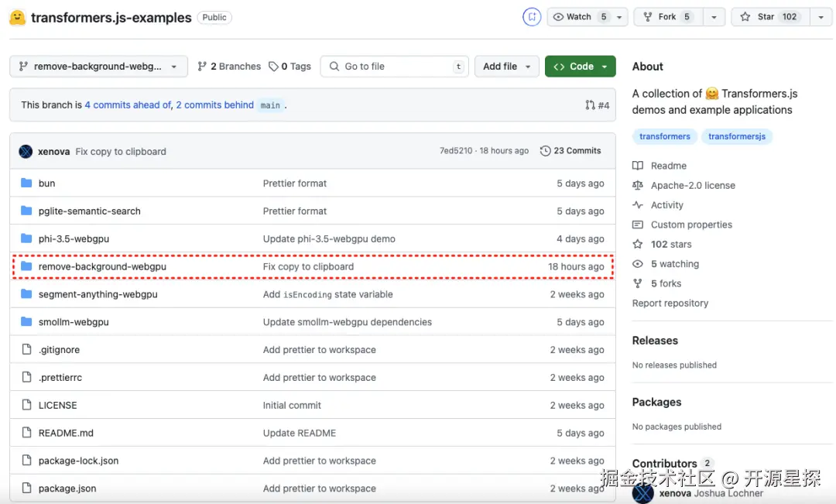Screen dimensions: 836x504
Task: Select the transformersjs topic tag
Action: [736, 136]
